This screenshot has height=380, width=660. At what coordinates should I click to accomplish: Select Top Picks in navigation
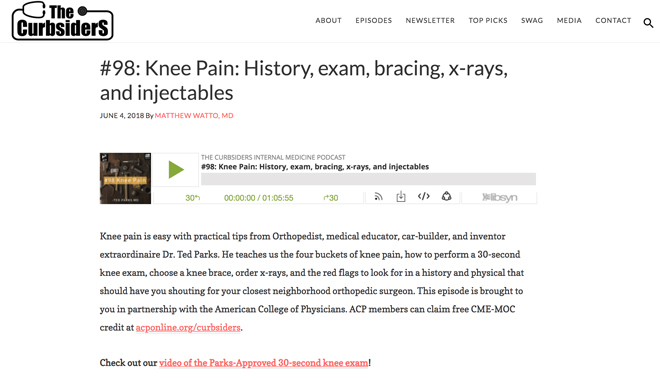(x=488, y=20)
